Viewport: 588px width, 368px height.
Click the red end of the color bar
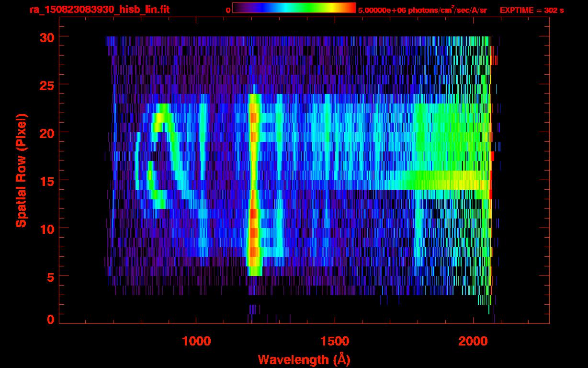pyautogui.click(x=350, y=8)
